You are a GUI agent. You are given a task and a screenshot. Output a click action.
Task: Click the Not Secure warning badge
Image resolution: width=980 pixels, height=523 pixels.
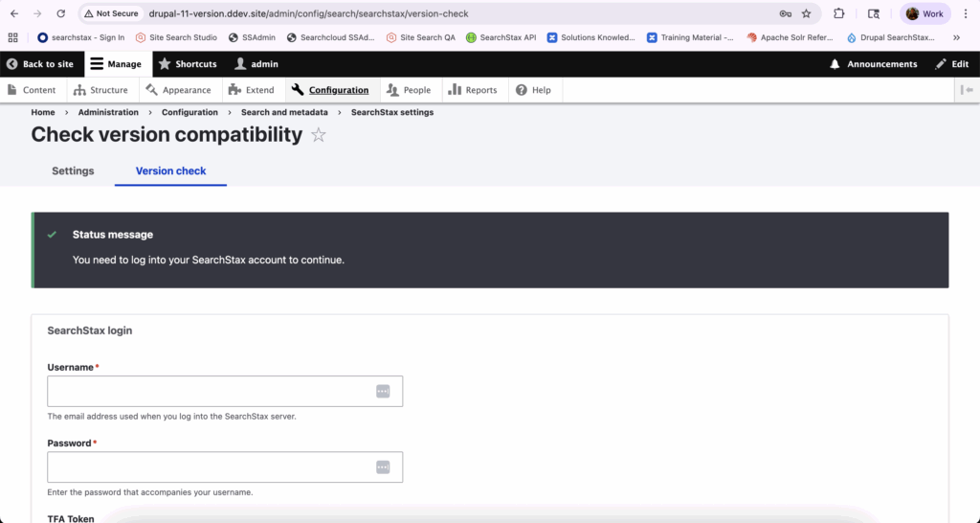[111, 13]
